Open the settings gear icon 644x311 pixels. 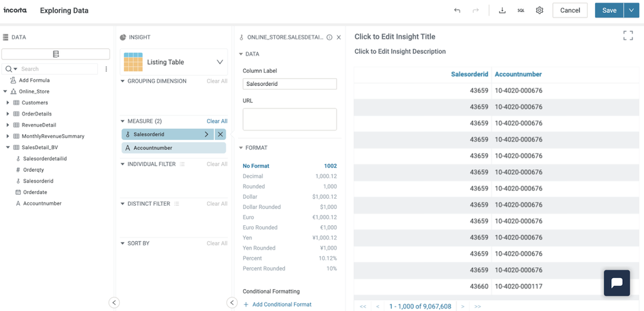540,10
